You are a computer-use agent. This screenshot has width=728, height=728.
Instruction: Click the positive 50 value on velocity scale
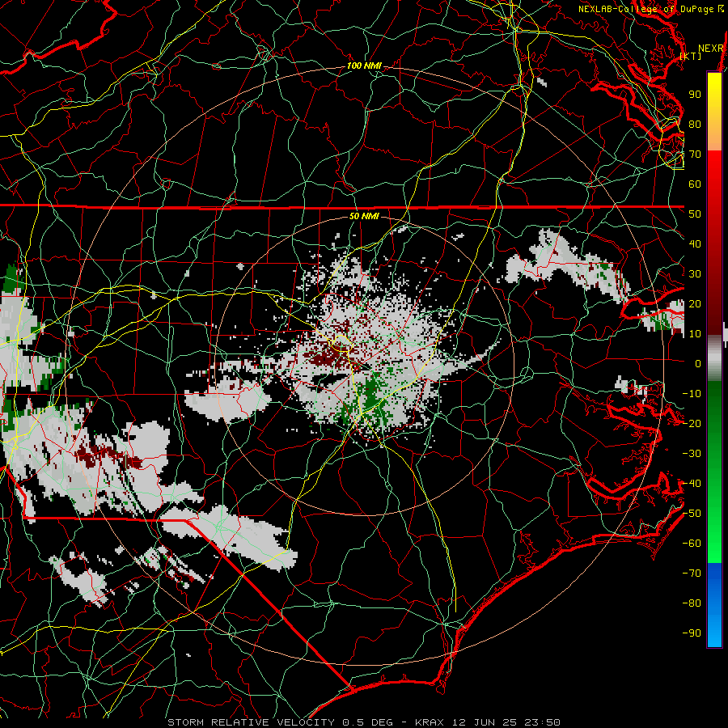(x=695, y=214)
